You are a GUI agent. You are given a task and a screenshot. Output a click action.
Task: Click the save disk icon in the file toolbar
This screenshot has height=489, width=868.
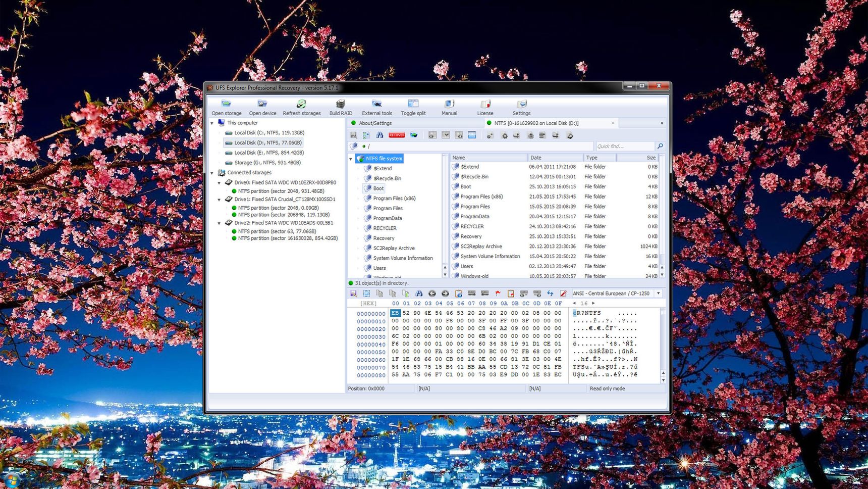click(353, 135)
